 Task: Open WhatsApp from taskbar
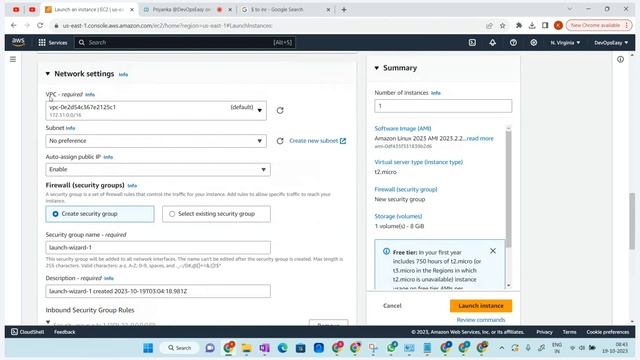392,348
